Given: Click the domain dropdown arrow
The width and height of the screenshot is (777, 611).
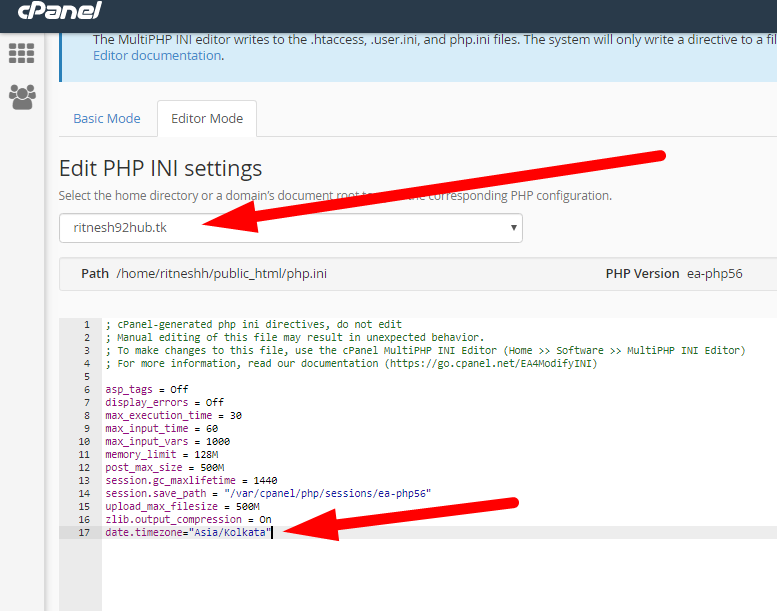Looking at the screenshot, I should click(513, 227).
